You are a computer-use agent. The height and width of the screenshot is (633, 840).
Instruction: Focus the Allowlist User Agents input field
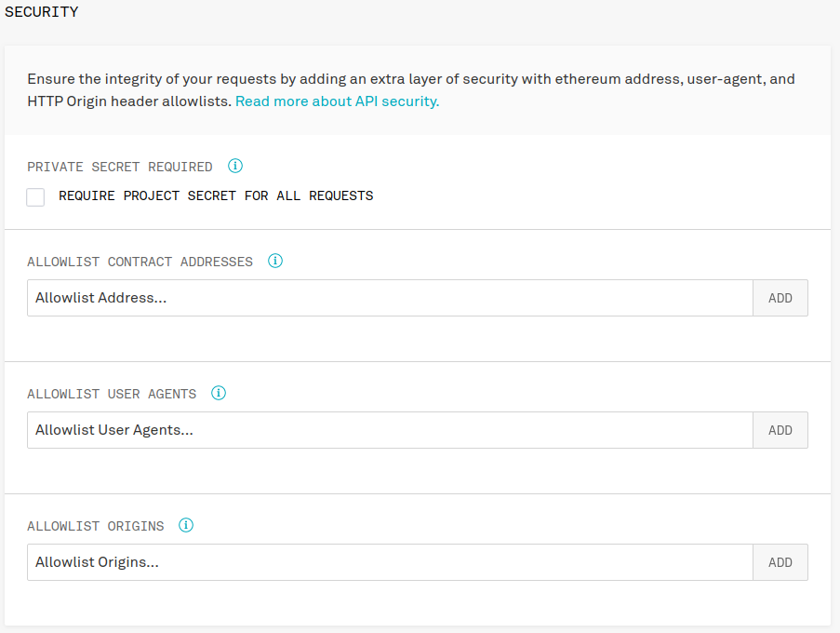(390, 430)
